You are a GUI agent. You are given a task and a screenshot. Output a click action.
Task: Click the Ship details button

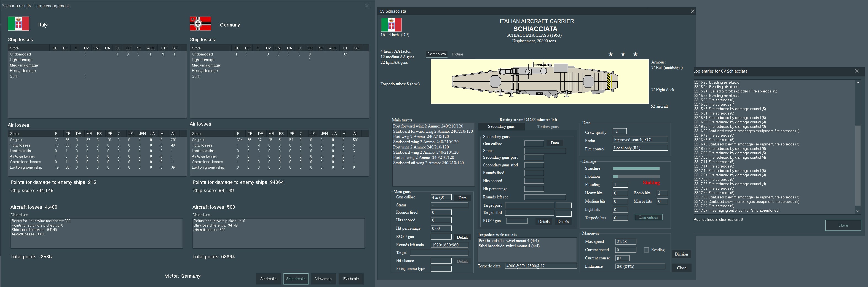(296, 278)
